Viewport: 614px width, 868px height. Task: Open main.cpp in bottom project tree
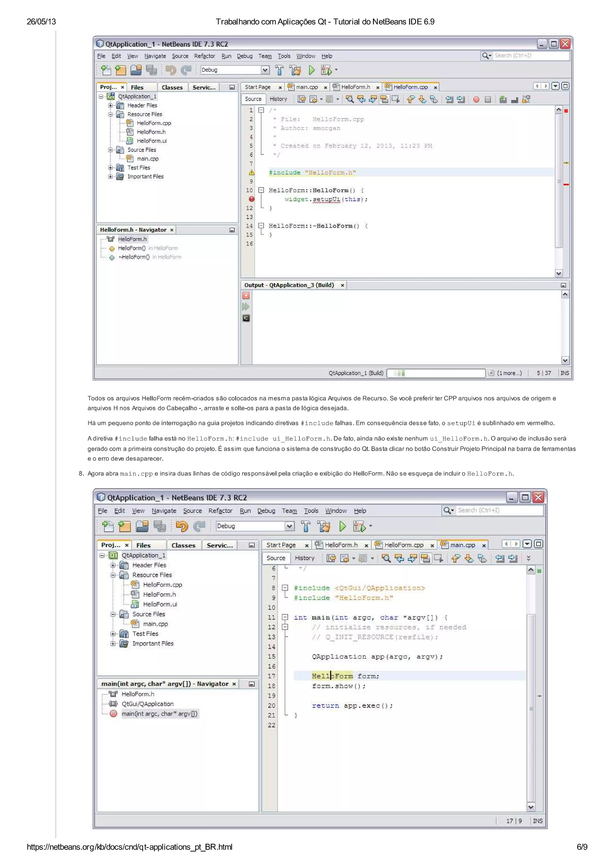tap(155, 624)
